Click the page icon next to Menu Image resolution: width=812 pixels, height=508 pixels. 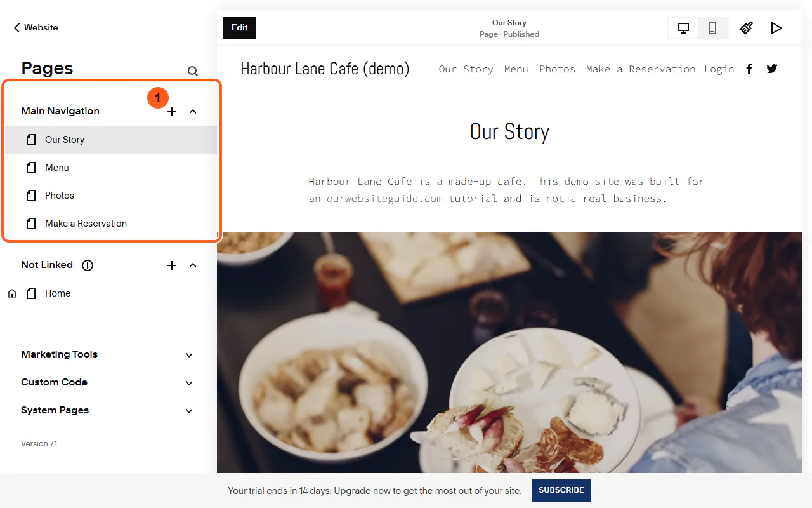pyautogui.click(x=31, y=168)
